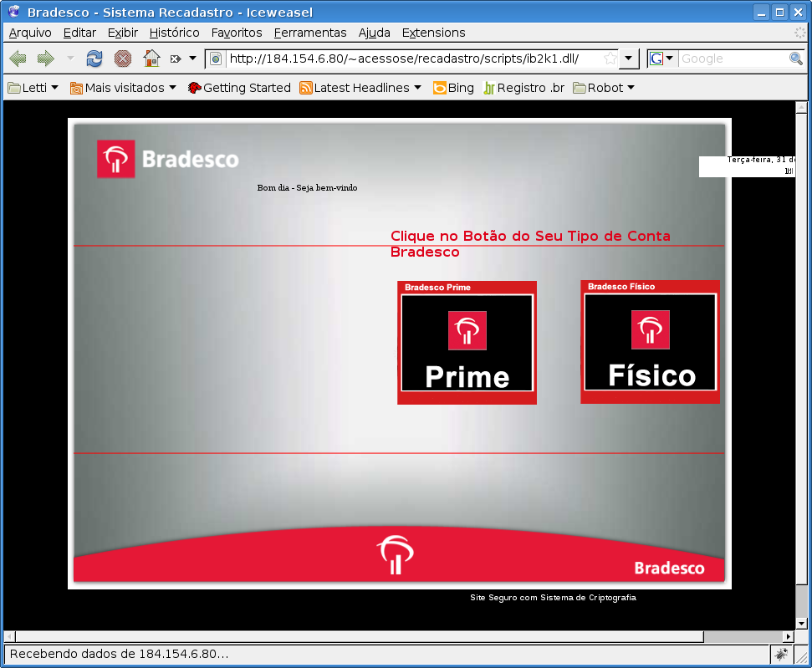Viewport: 812px width, 668px height.
Task: Open the Ferramentas menu
Action: 310,33
